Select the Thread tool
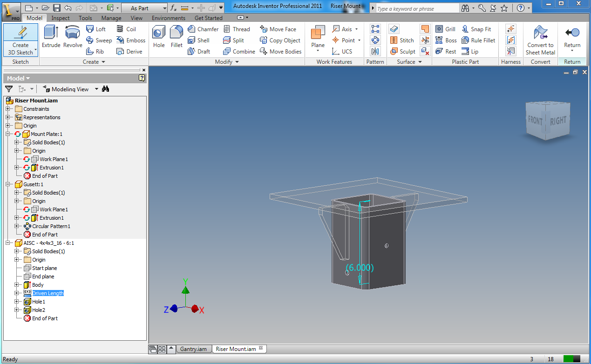The image size is (591, 364). 237,29
